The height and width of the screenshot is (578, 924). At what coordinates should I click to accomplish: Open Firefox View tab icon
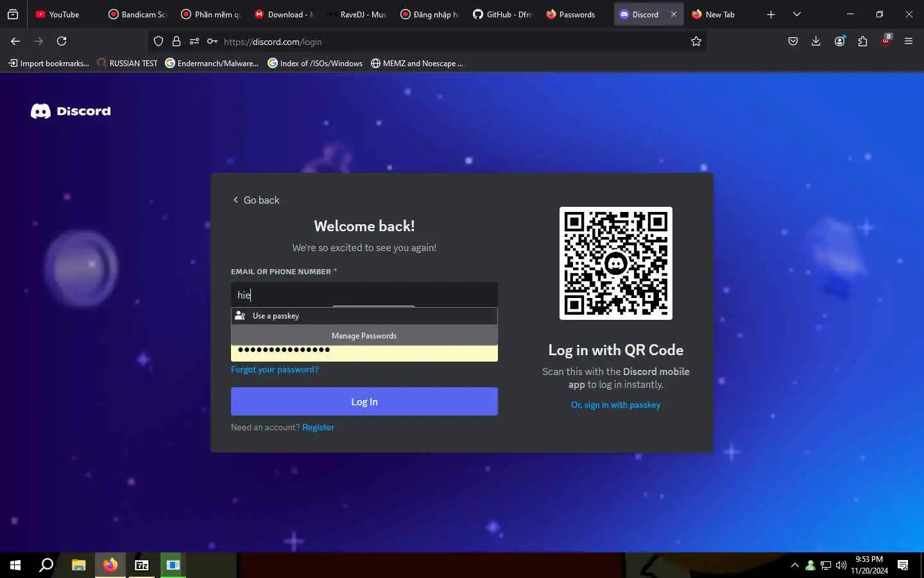pos(13,14)
